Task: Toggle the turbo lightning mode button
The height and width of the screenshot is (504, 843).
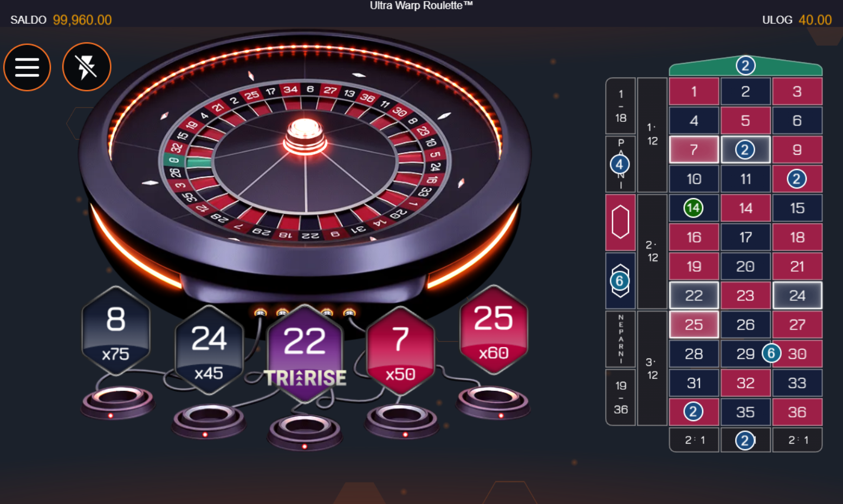Action: pyautogui.click(x=87, y=67)
